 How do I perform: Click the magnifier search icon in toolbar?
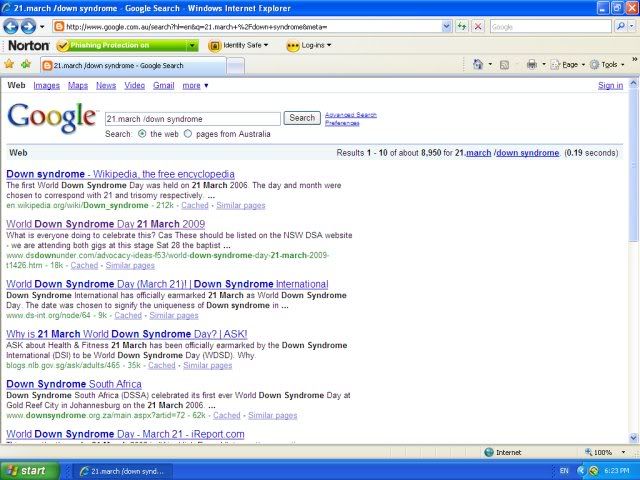(620, 27)
